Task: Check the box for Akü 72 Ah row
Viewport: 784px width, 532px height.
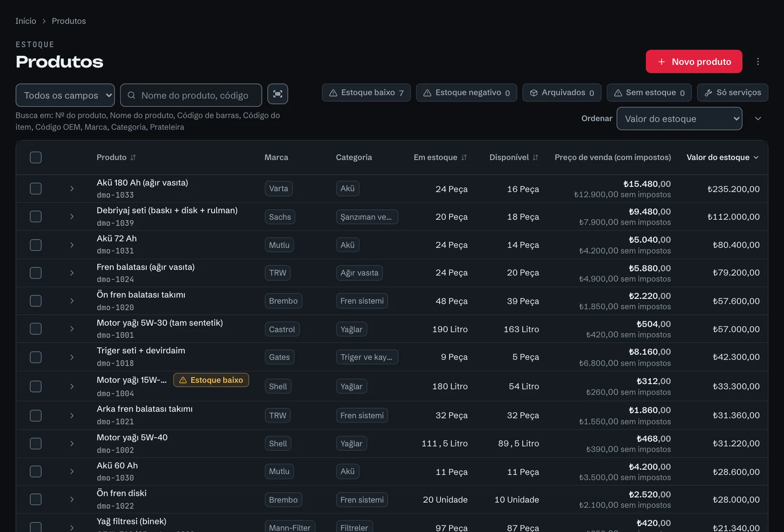Action: [35, 245]
